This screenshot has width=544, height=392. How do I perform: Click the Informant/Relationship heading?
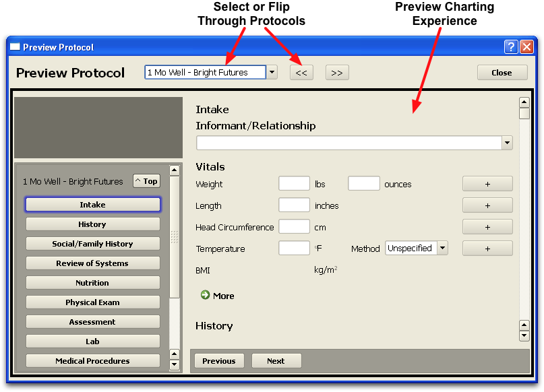point(255,126)
